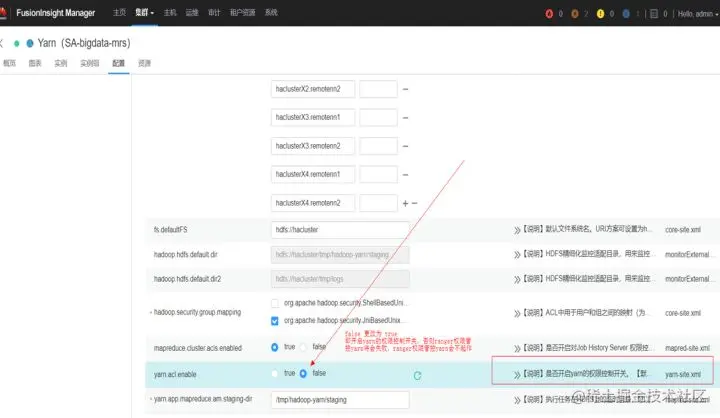Click the value field beside haclusterX4.remotenn1
The height and width of the screenshot is (418, 720).
pos(378,175)
